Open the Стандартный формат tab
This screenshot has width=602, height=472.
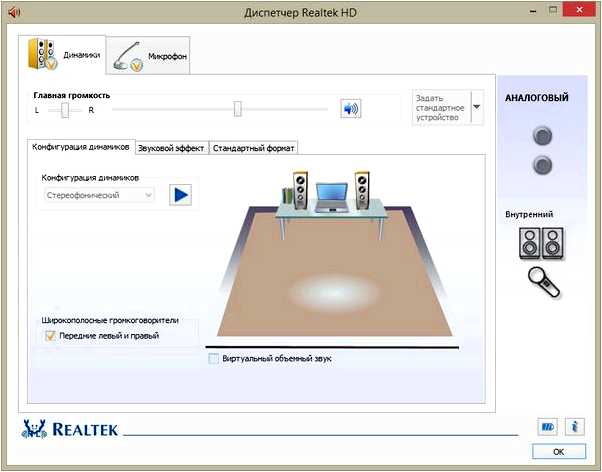(254, 148)
